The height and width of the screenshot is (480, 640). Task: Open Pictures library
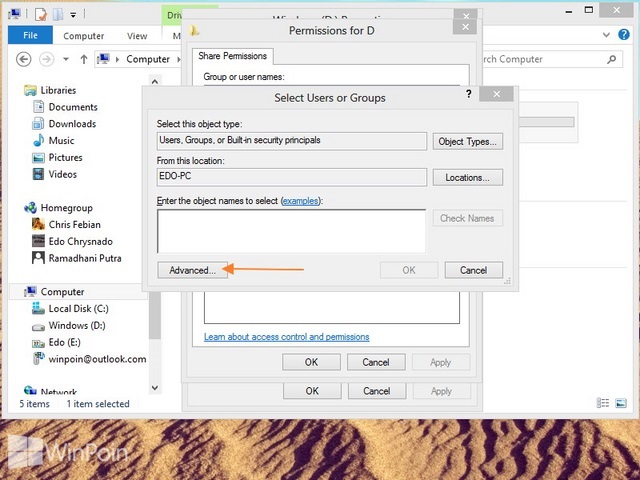pos(65,157)
